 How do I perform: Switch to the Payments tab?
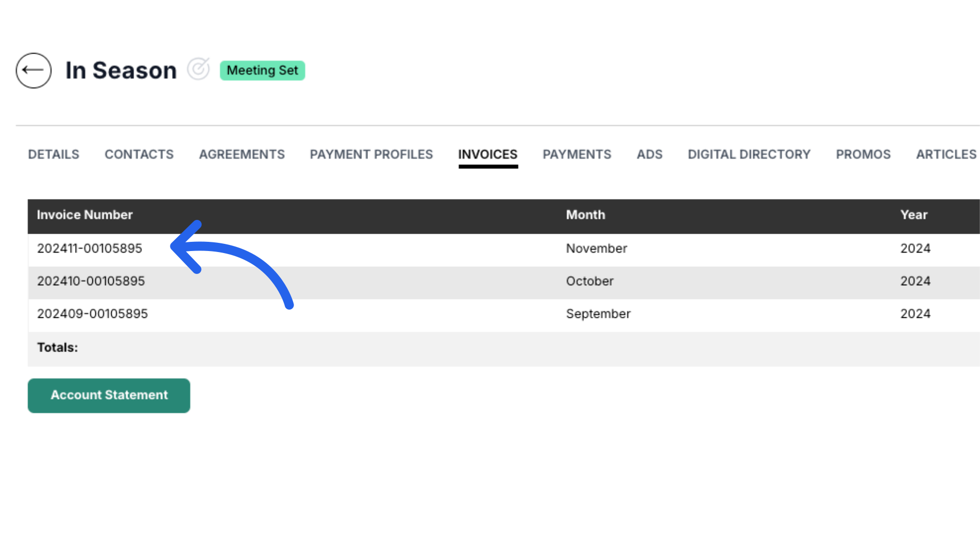click(x=577, y=154)
